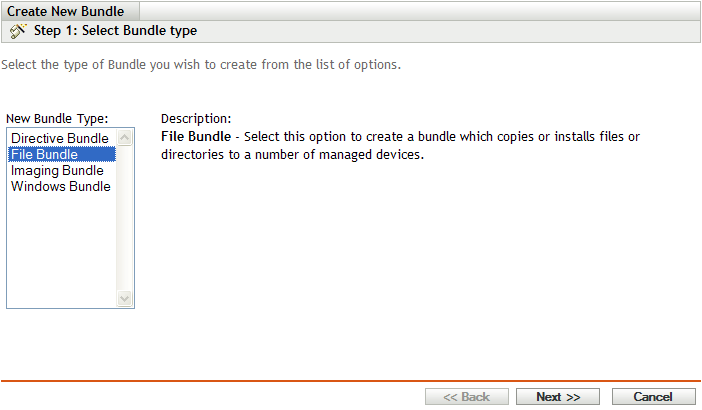
Task: Select Directive Bundle in the list
Action: [x=59, y=138]
